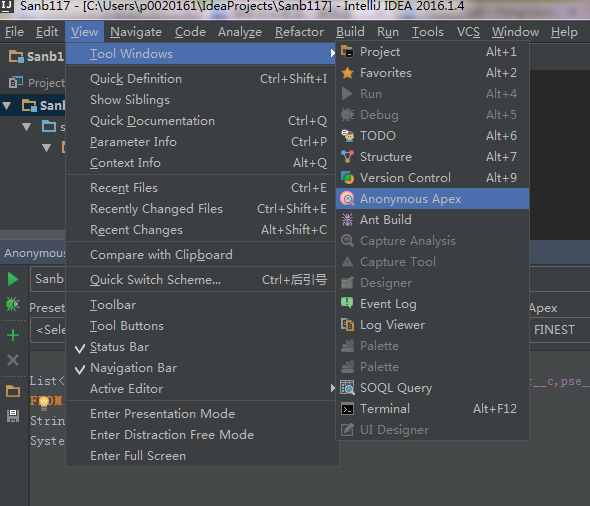Open Terminal tool window
This screenshot has width=590, height=506.
point(432,409)
